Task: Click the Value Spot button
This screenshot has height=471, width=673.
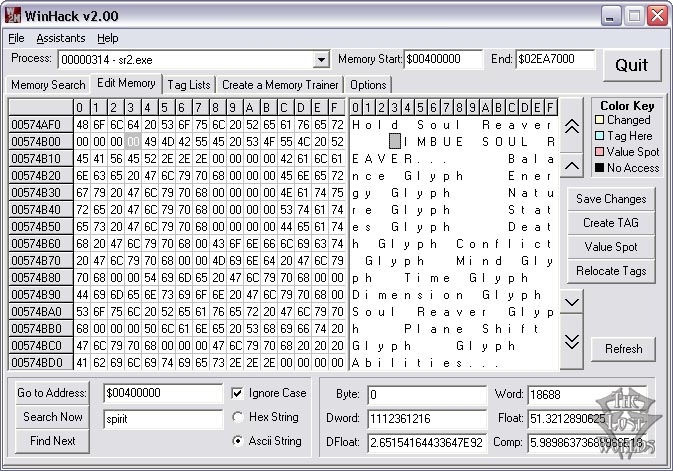Action: tap(611, 247)
